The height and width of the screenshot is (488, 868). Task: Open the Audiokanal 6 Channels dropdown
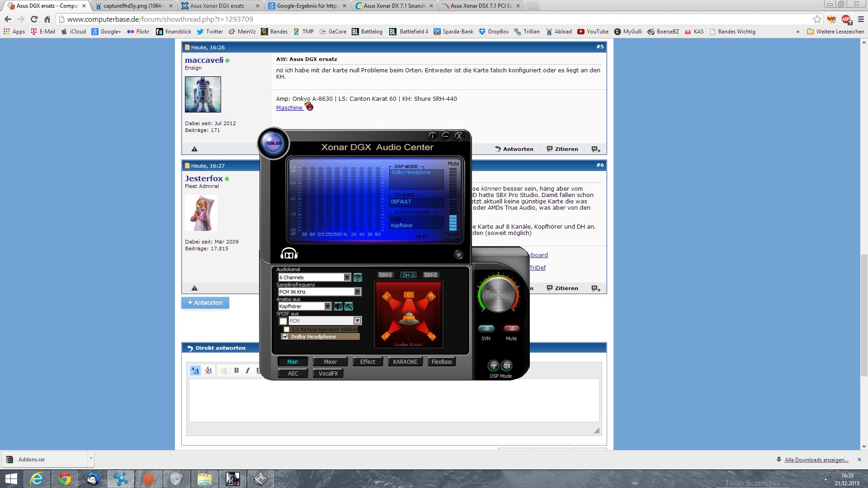[x=347, y=277]
